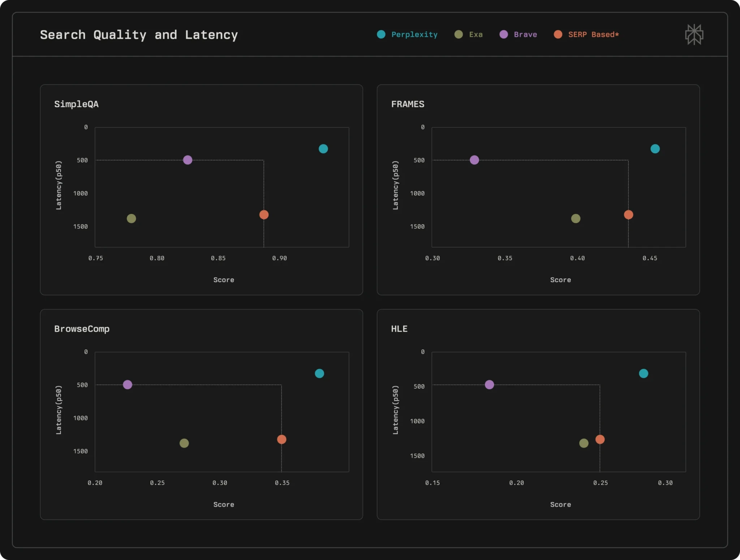Click the Exa legend color dot

(x=459, y=34)
